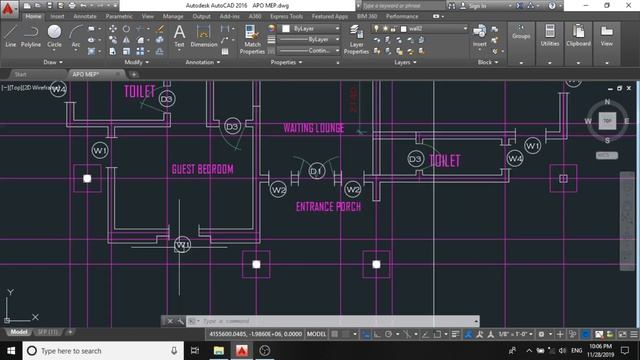Click the Erase tool icon
Viewport: 640px width, 360px height.
point(160,29)
